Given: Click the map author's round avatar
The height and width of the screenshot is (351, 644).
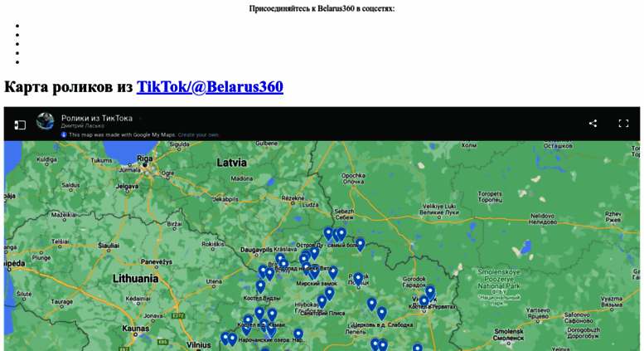Looking at the screenshot, I should pyautogui.click(x=46, y=121).
